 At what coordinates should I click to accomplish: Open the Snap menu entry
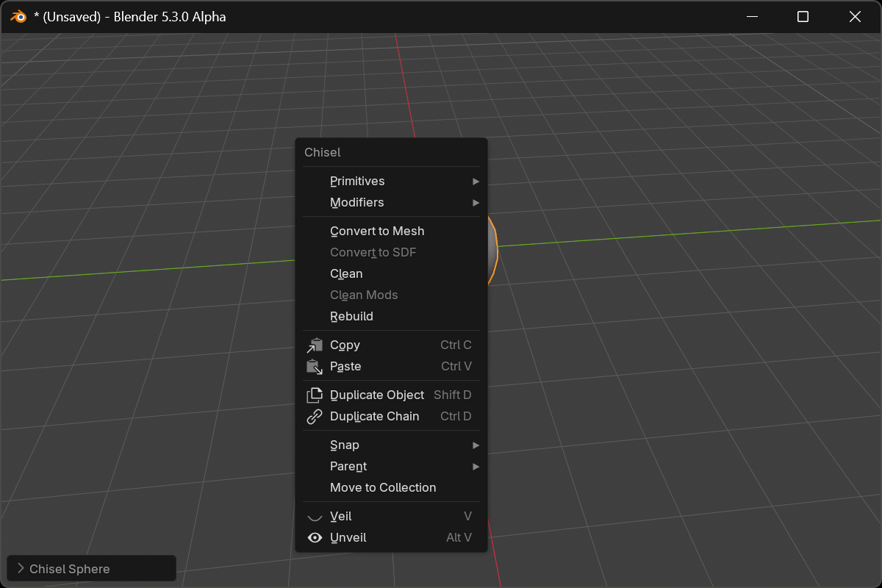[391, 445]
